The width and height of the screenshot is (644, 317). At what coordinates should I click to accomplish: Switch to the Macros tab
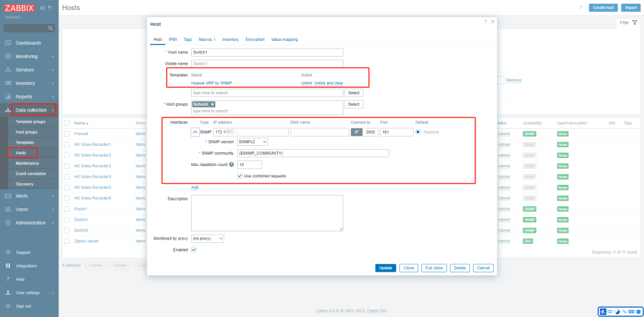pyautogui.click(x=207, y=40)
